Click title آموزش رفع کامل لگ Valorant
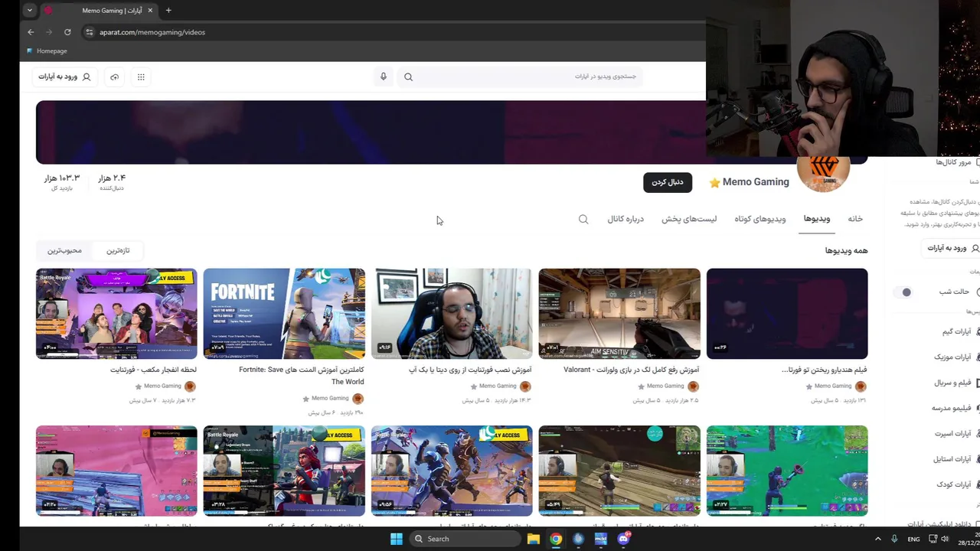Viewport: 980px width, 551px height. (632, 370)
